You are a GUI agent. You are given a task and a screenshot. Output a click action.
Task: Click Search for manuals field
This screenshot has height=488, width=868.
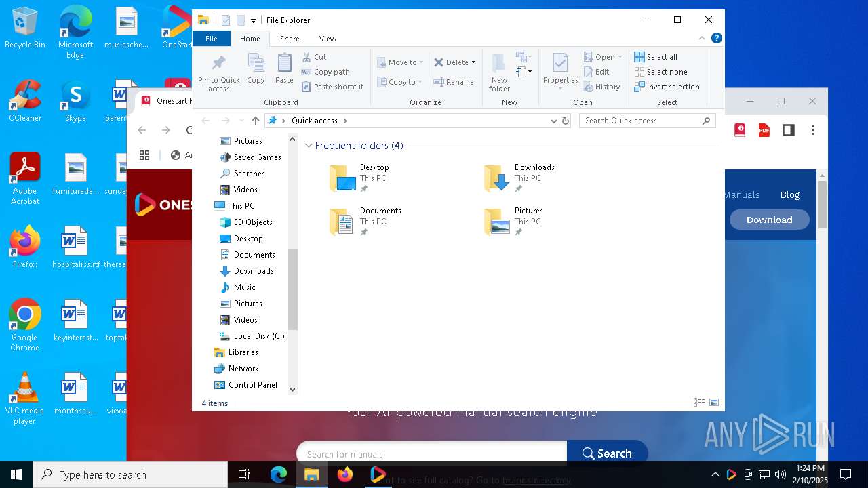(x=431, y=453)
